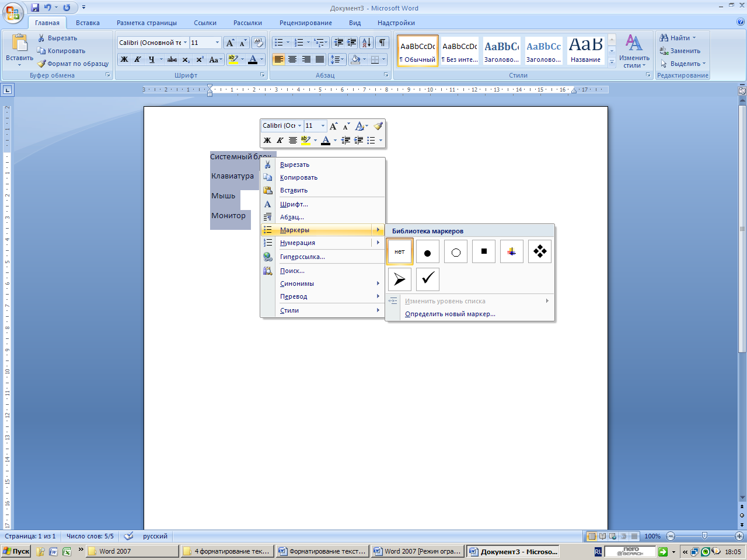Decrease indent using the ribbon icon
The width and height of the screenshot is (747, 560).
[x=338, y=43]
